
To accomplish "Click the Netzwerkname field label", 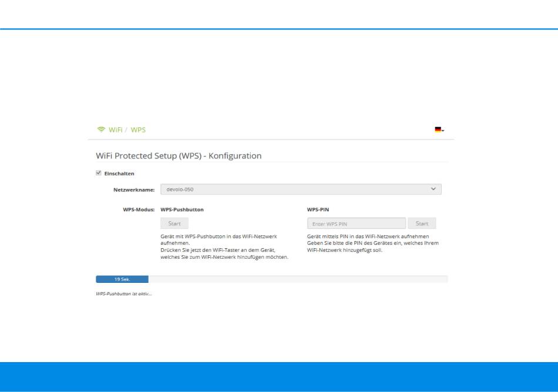I will 133,190.
